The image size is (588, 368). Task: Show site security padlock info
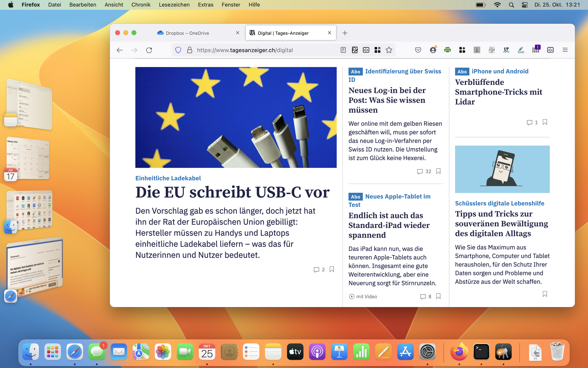click(x=189, y=50)
